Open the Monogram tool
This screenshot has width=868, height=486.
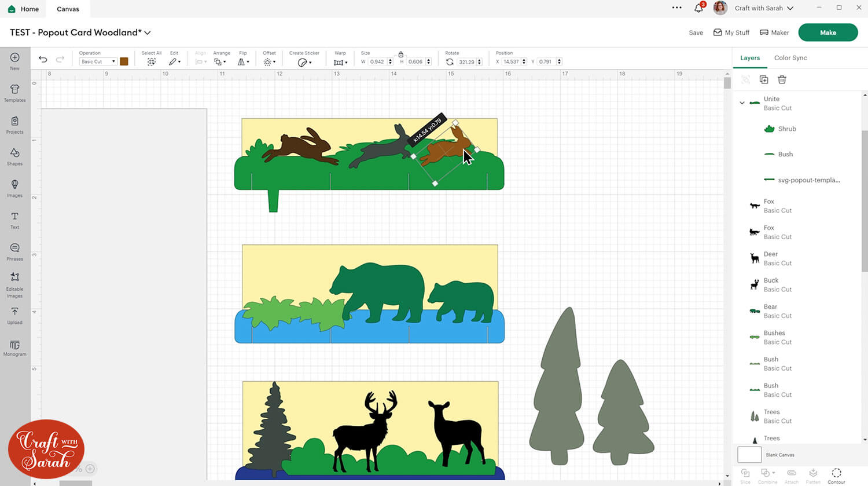click(14, 348)
